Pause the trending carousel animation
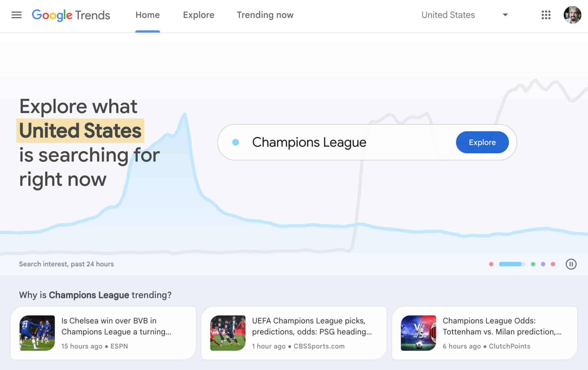Viewport: 588px width, 370px height. click(x=571, y=264)
